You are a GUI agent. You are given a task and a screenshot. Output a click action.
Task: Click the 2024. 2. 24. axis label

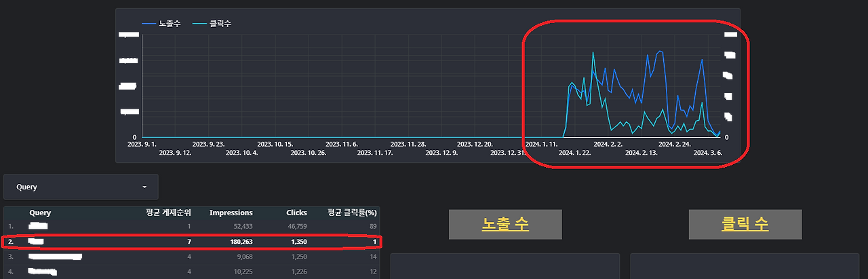(x=675, y=144)
